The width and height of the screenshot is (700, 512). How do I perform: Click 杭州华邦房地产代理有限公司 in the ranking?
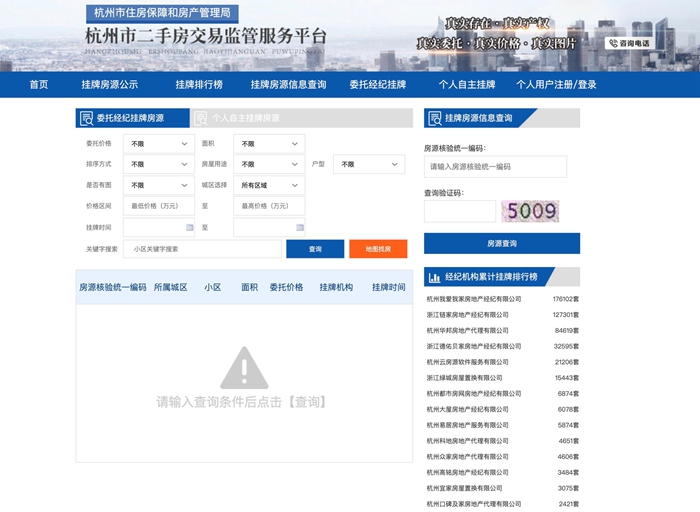point(467,331)
